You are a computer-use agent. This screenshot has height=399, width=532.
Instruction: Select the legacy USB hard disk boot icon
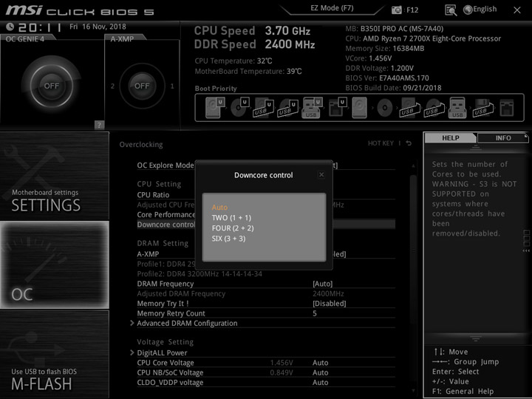coord(409,108)
